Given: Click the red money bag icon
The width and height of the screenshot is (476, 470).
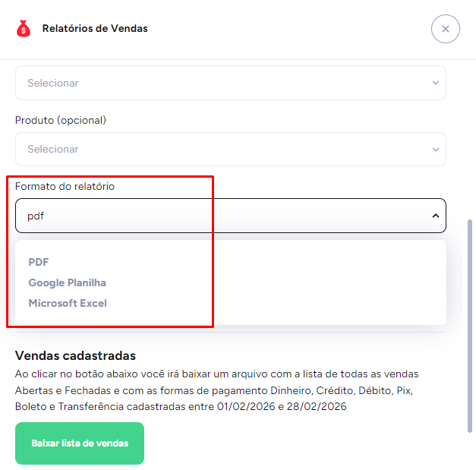Looking at the screenshot, I should (x=24, y=29).
